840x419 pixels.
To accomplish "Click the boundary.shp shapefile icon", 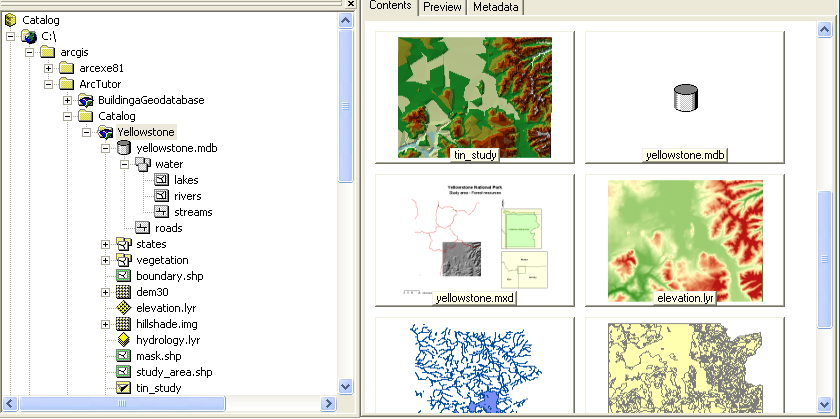I will point(124,276).
